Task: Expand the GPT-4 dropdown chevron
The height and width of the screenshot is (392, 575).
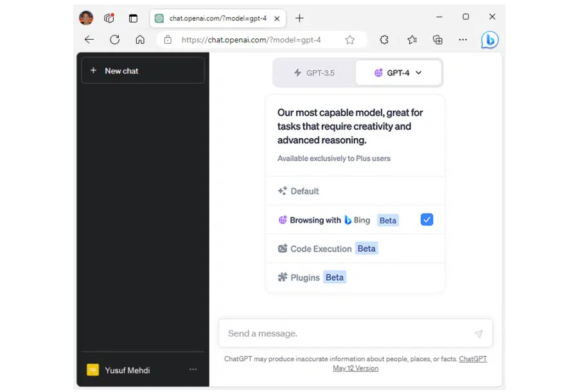Action: coord(418,73)
